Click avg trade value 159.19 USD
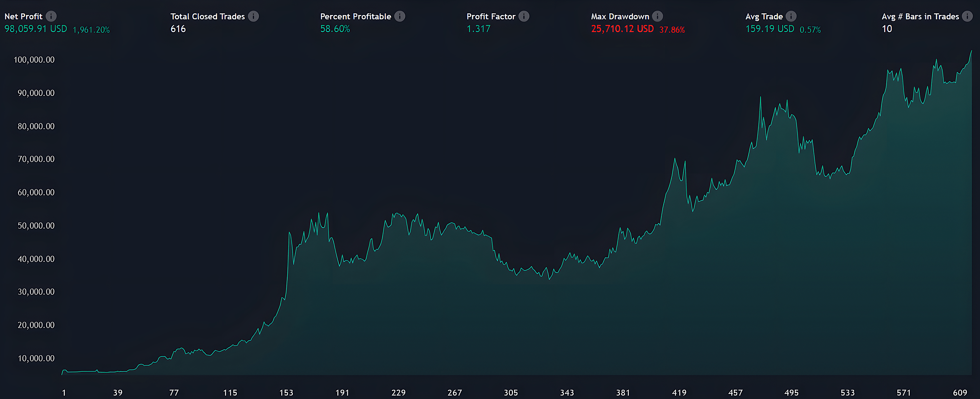This screenshot has width=980, height=399. (770, 29)
